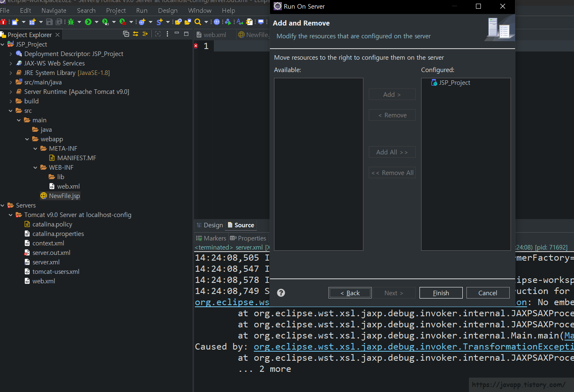The image size is (574, 392).
Task: Expand the build folder
Action: pos(11,101)
